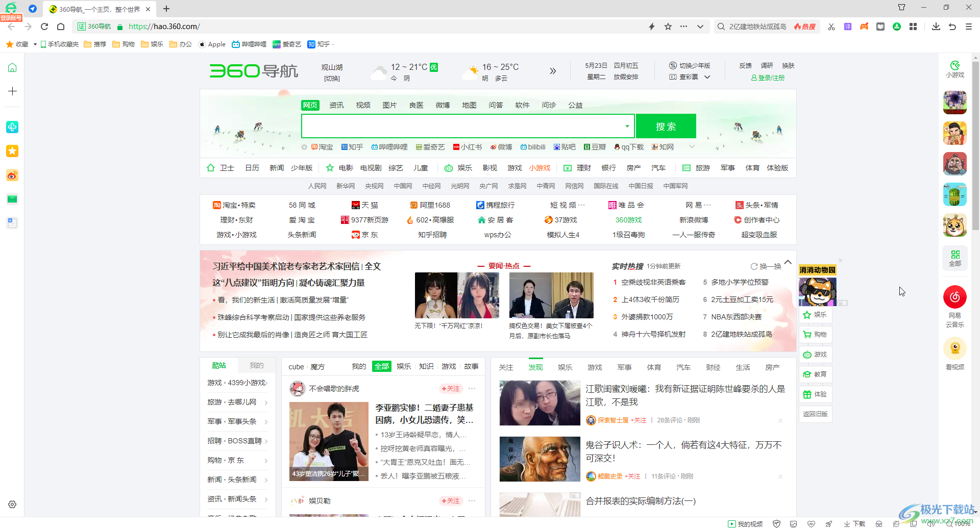The width and height of the screenshot is (980, 529).
Task: Expand 招聘·BOSS直聘 row arrow
Action: pos(266,441)
